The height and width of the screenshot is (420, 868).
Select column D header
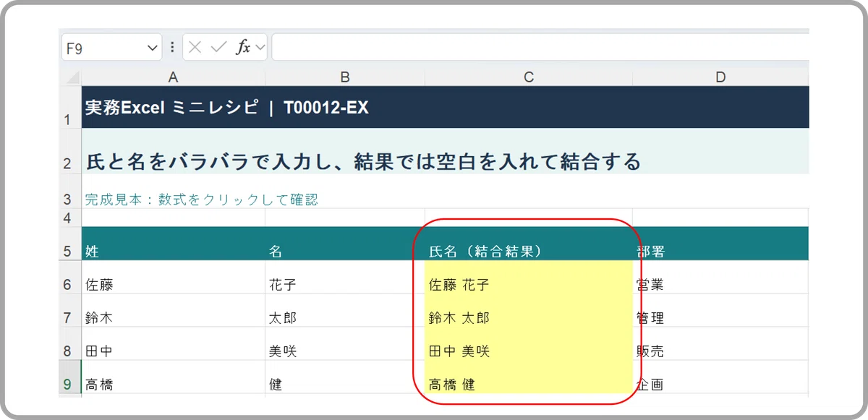tap(720, 77)
